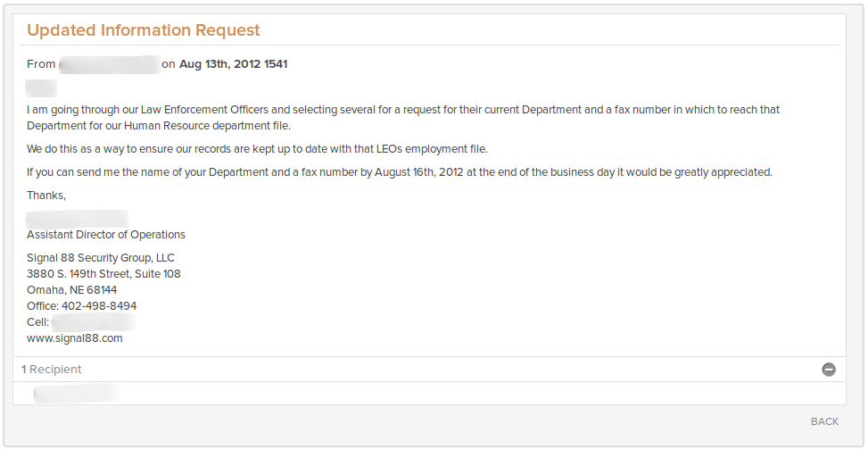The height and width of the screenshot is (450, 868).
Task: Click the blurred cell phone number
Action: 94,322
